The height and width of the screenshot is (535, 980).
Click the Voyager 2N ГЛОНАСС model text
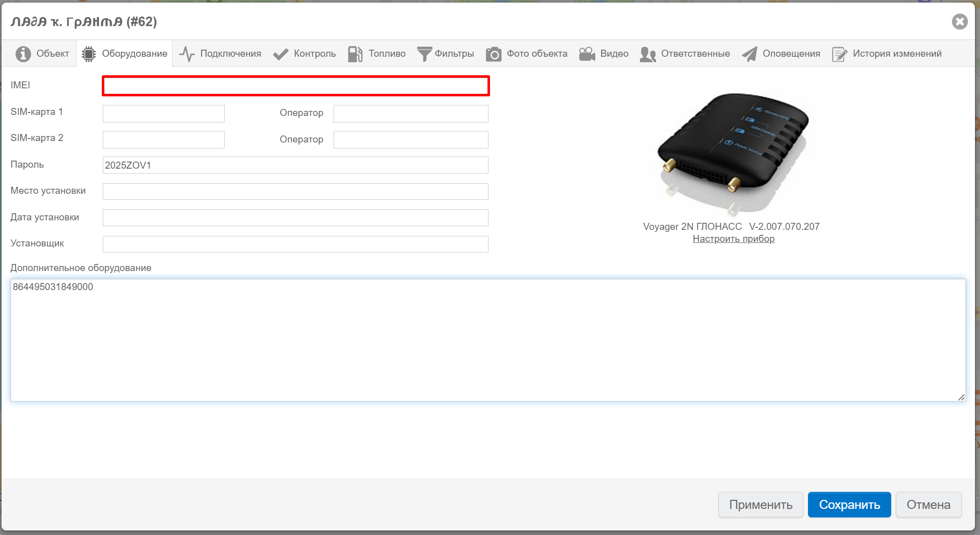tap(692, 226)
